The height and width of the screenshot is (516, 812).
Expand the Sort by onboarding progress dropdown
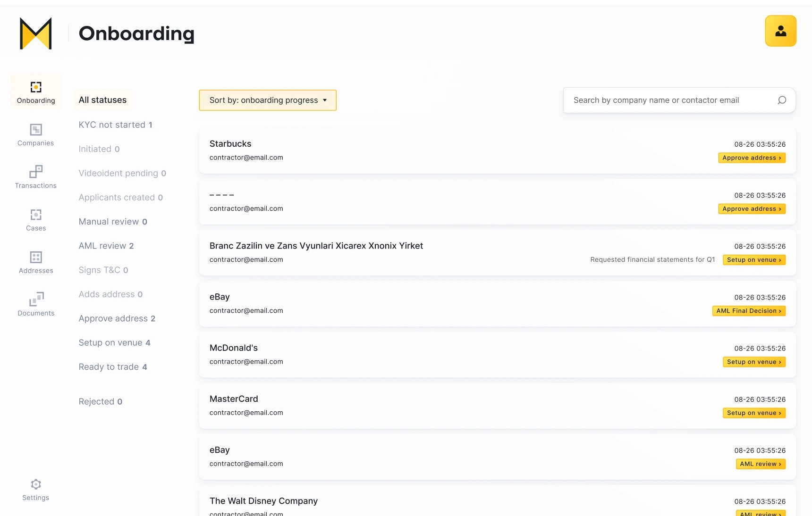click(268, 100)
